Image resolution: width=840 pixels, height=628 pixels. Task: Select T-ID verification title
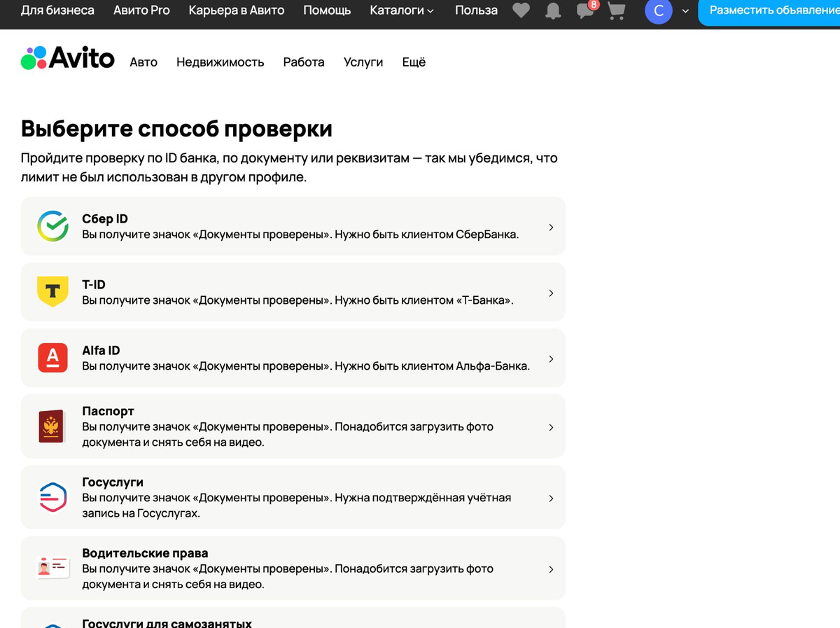[x=94, y=285]
